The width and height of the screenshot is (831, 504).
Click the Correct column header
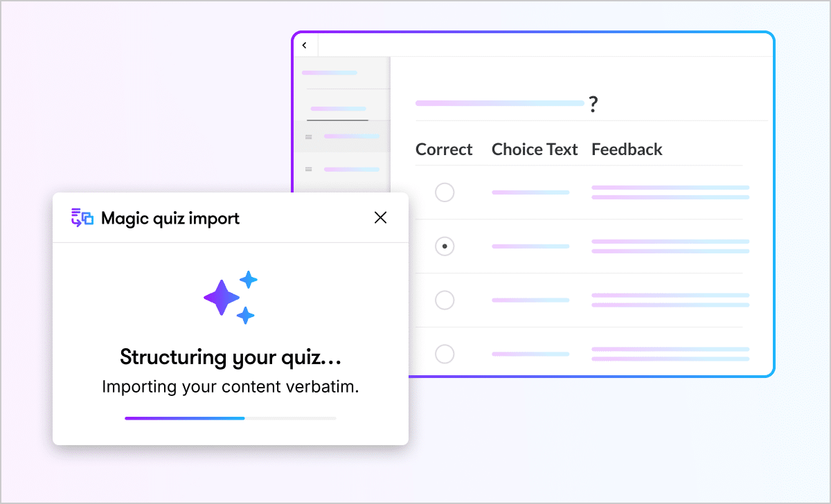[x=443, y=149]
